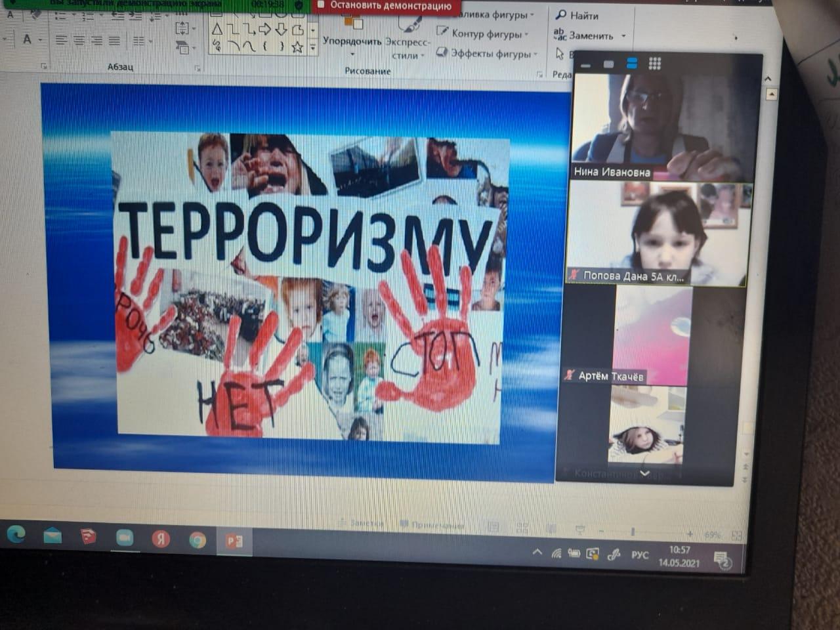
Task: Choose the right arrow shape
Action: (264, 30)
